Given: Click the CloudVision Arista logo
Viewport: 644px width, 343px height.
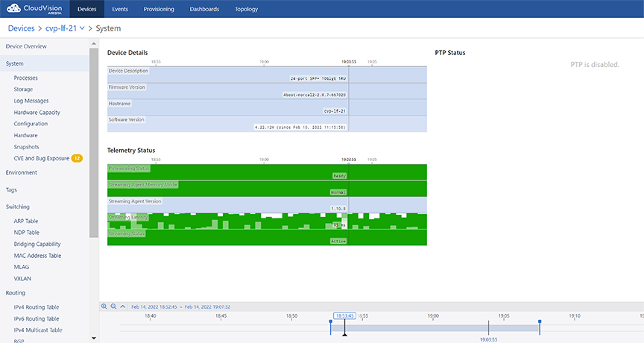Looking at the screenshot, I should click(x=34, y=9).
